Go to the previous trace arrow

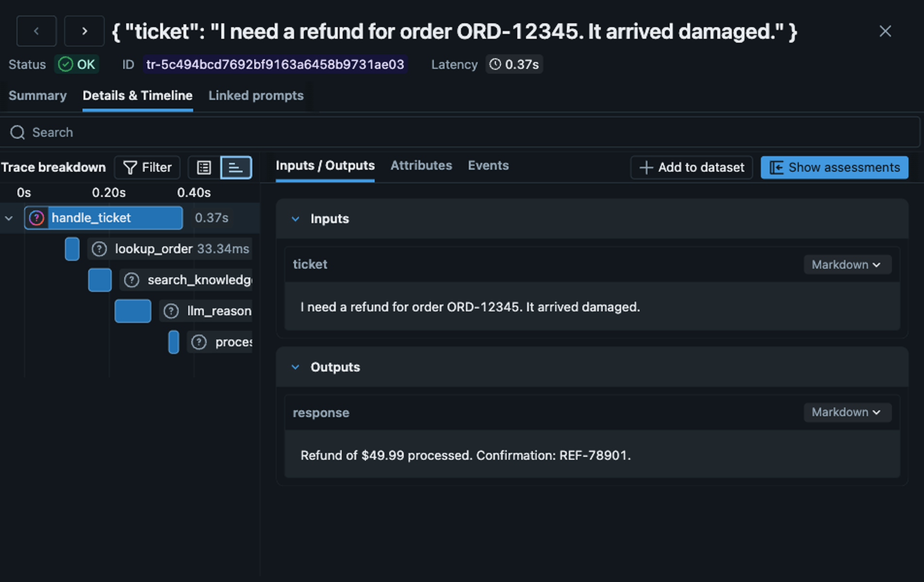[x=36, y=32]
